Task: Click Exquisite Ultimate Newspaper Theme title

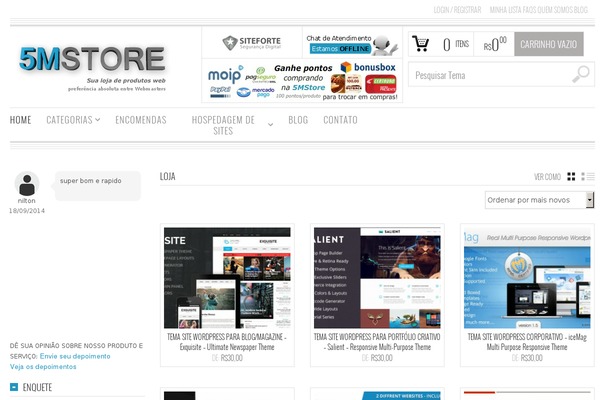Action: coord(227,342)
